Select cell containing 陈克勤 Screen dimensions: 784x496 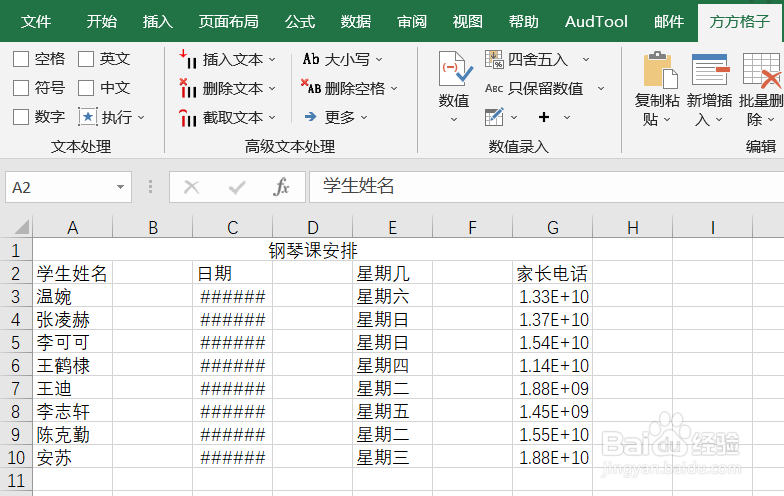(72, 434)
